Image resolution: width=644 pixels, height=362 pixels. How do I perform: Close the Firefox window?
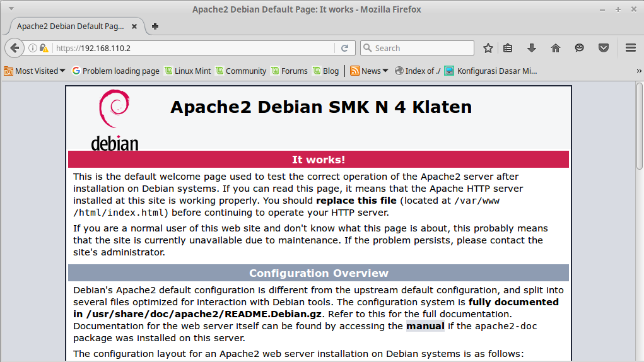tap(634, 9)
